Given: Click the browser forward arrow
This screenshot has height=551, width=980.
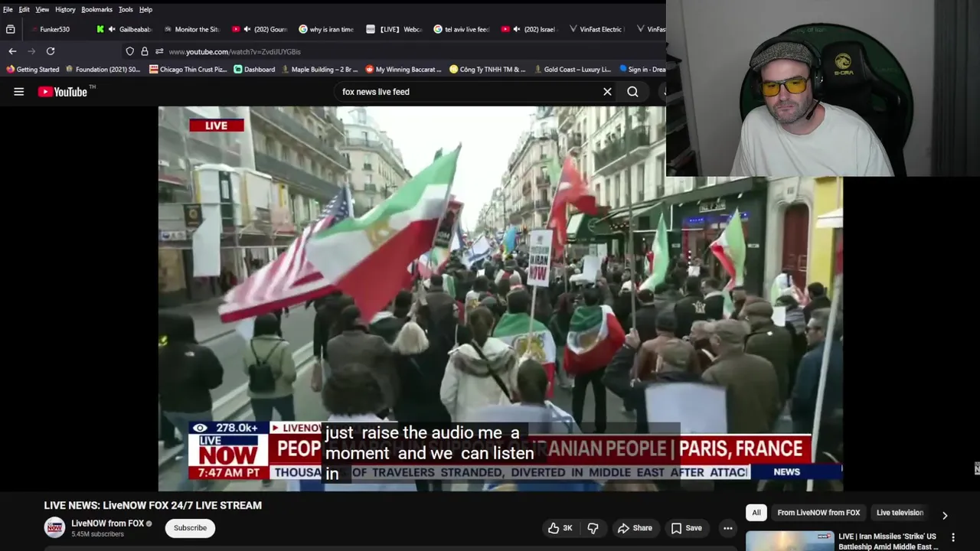Looking at the screenshot, I should (x=31, y=51).
